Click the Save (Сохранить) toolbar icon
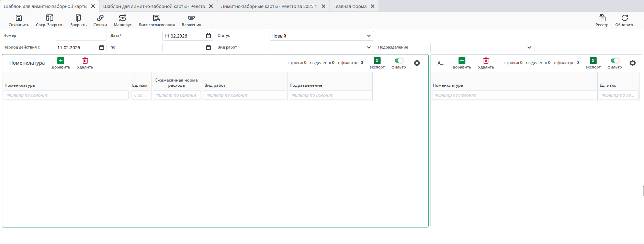Viewport: 644px width, 244px height. pyautogui.click(x=19, y=18)
